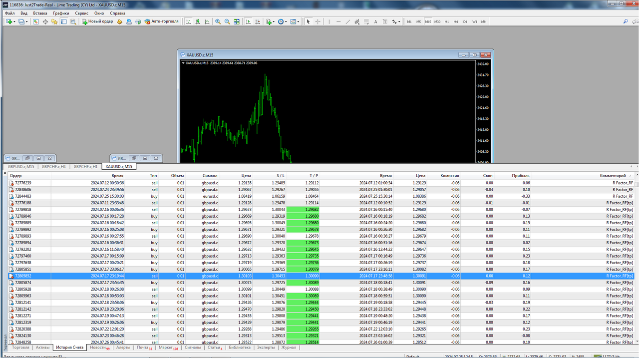Select the equidistant channel tool
Screen dimensions: 644x363
(x=357, y=21)
